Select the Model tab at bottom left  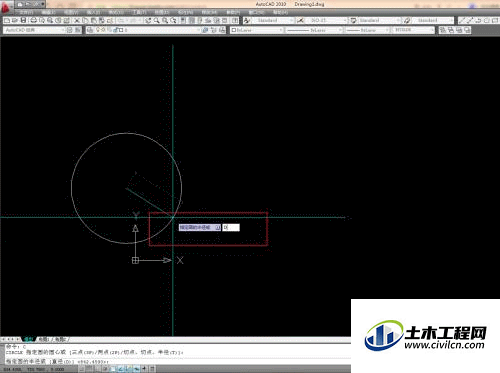point(29,339)
